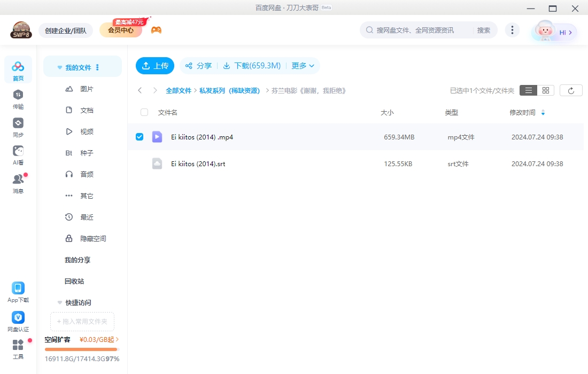Image resolution: width=588 pixels, height=374 pixels.
Task: Click the refresh icon above the file list
Action: 571,90
